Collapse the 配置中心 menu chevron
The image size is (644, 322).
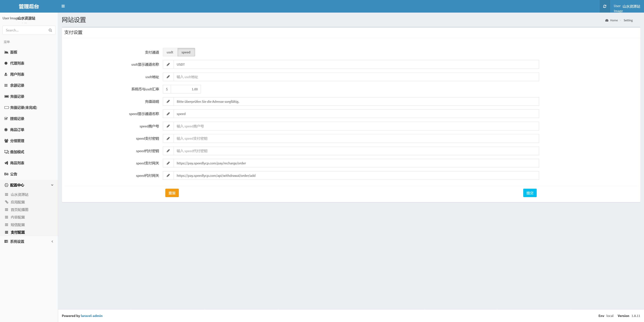(x=52, y=185)
